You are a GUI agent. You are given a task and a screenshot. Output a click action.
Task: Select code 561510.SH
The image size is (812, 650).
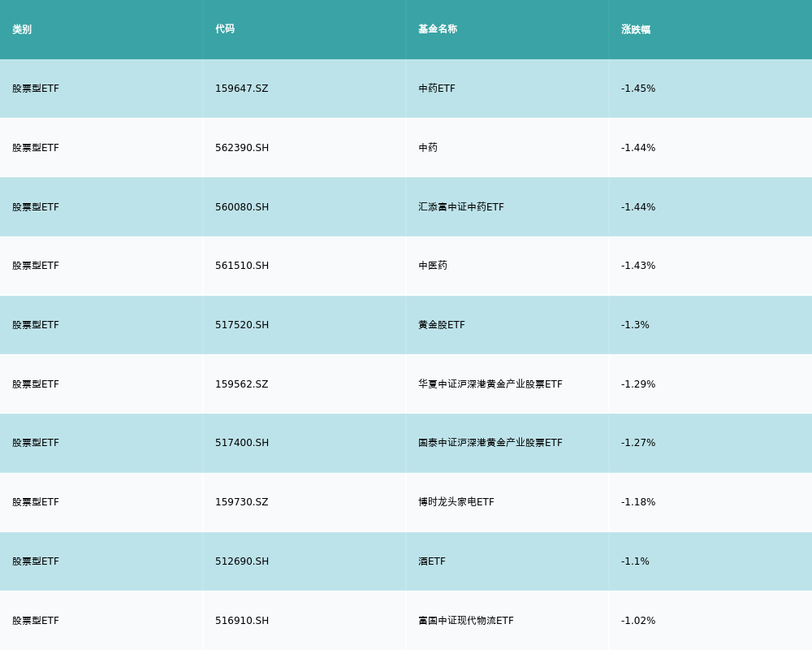point(242,266)
